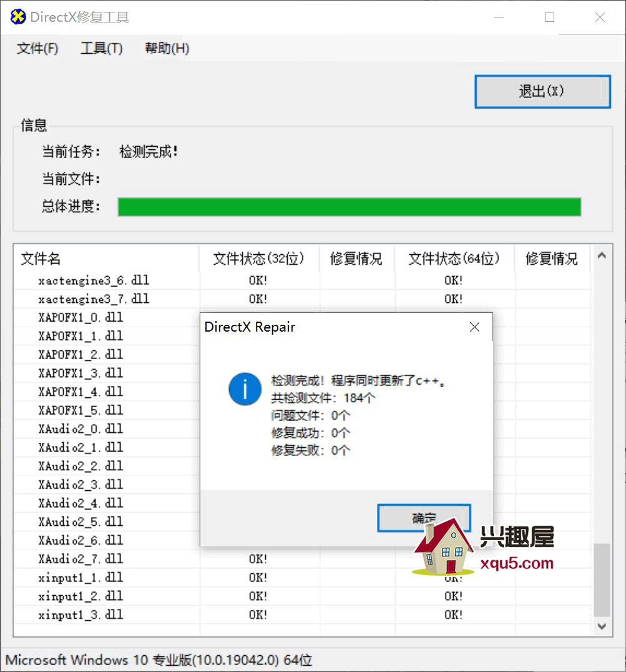Close the DirectX Repair dialog
Viewport: 626px width, 672px height.
click(x=474, y=327)
